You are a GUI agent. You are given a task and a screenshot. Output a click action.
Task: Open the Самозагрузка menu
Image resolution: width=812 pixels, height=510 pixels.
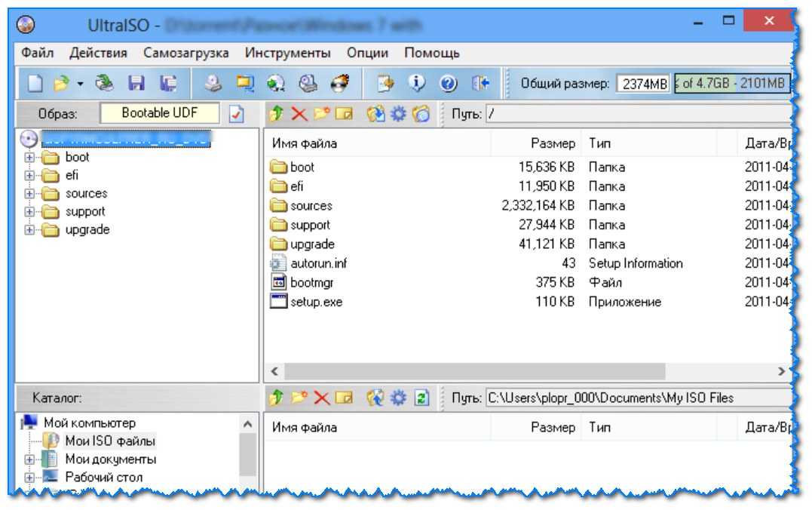click(x=185, y=53)
